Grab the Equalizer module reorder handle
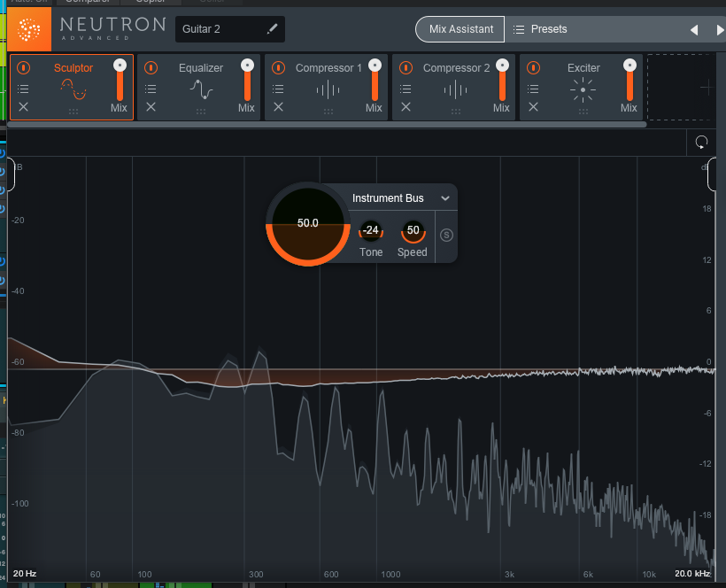The height and width of the screenshot is (588, 726). coord(200,112)
